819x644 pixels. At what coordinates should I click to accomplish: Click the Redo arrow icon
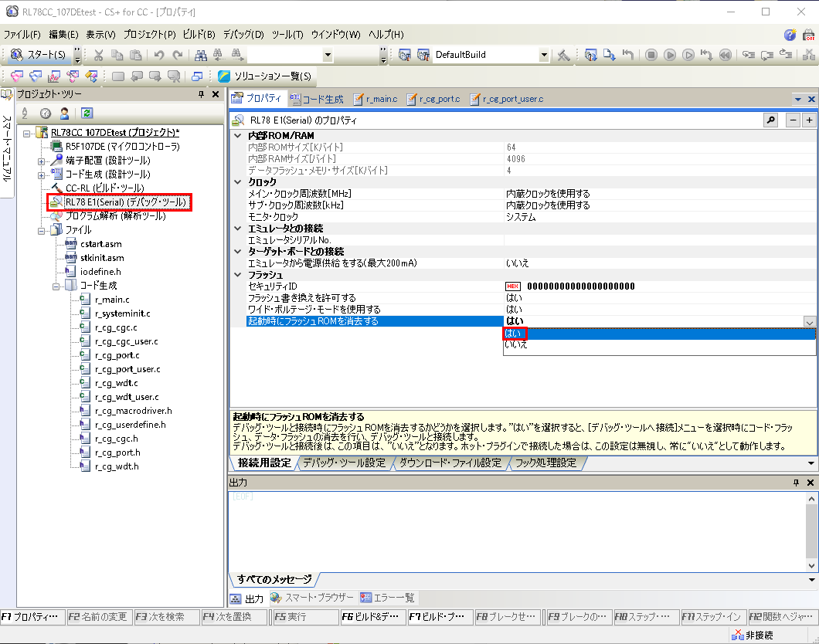[178, 55]
